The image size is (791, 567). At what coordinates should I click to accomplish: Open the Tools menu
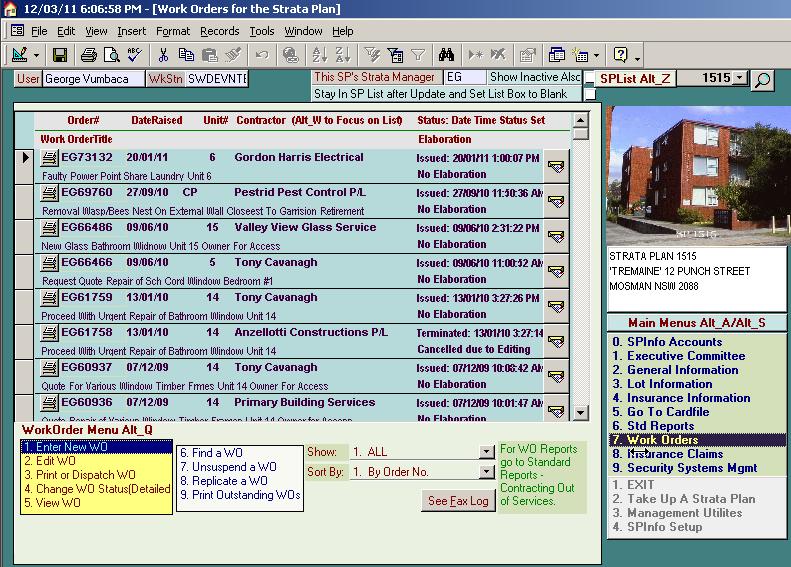coord(262,31)
